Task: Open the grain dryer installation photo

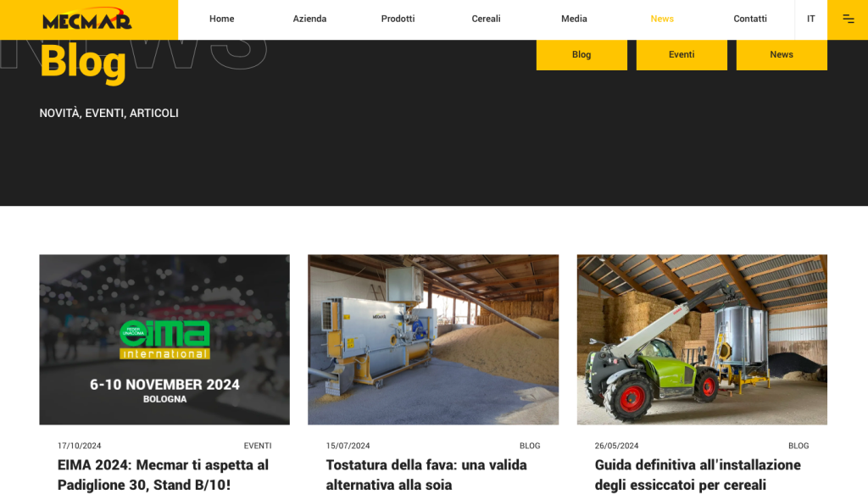Action: (x=702, y=340)
